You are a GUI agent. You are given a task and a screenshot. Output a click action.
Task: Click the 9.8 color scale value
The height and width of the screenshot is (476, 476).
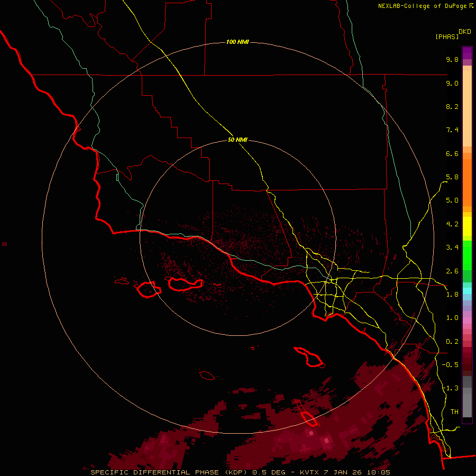[452, 59]
